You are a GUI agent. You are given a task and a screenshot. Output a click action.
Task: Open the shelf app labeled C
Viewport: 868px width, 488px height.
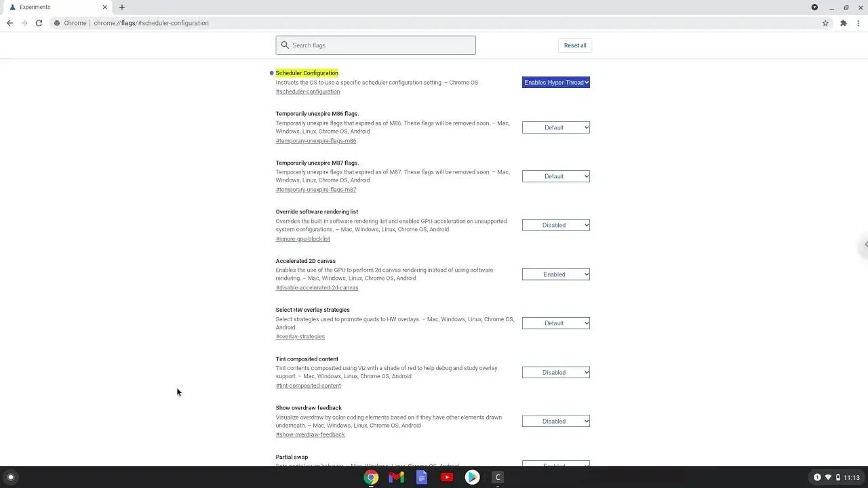click(x=498, y=477)
